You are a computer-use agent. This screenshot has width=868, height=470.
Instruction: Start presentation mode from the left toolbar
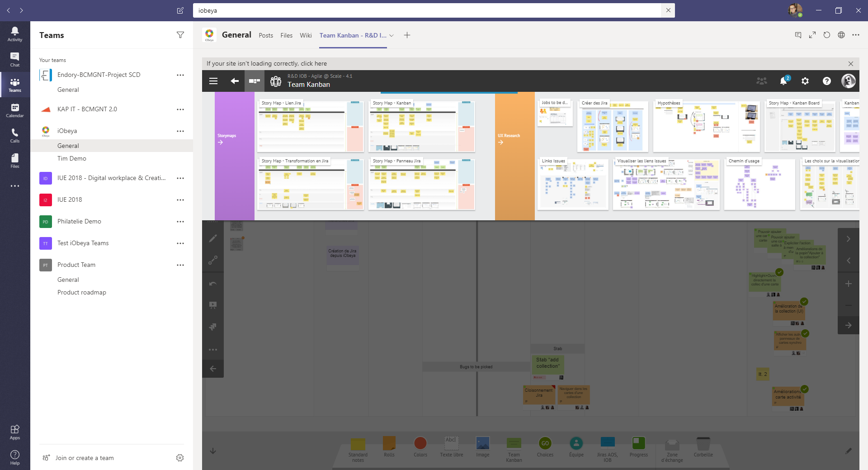[x=213, y=304]
